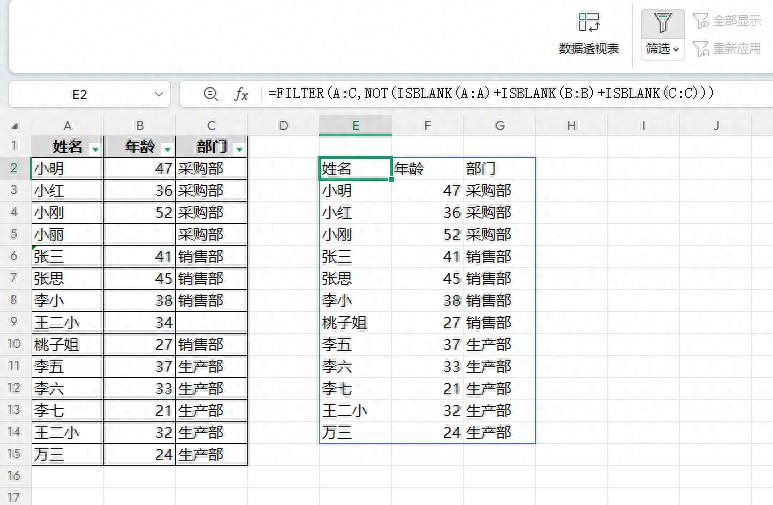773x505 pixels.
Task: Click the 数据透视表 pivot table icon
Action: coord(589,23)
